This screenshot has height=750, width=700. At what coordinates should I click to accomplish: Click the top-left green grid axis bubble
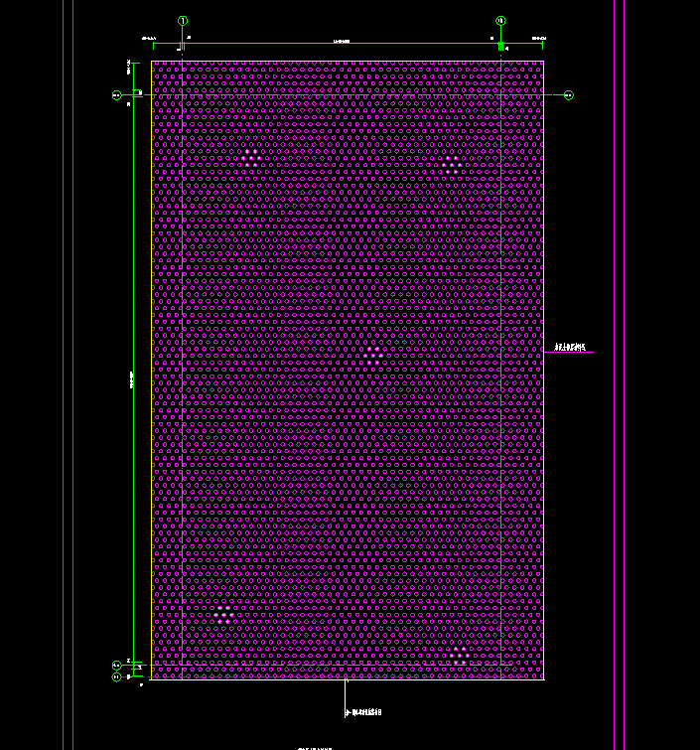(183, 21)
